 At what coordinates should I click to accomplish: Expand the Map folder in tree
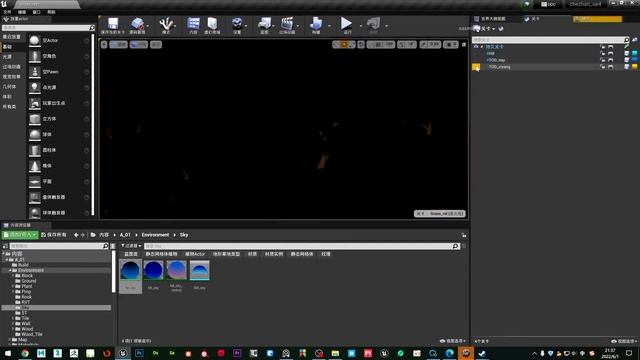tap(10, 340)
